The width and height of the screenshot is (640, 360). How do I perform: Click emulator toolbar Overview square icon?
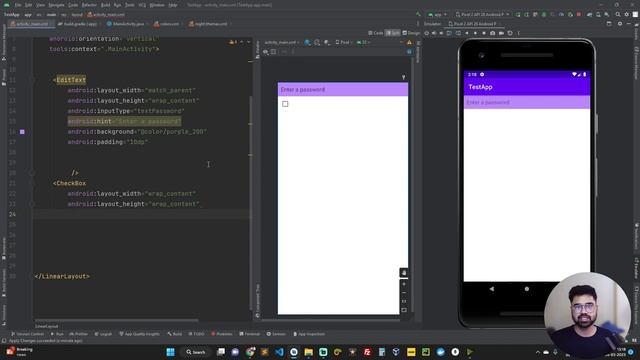click(484, 33)
